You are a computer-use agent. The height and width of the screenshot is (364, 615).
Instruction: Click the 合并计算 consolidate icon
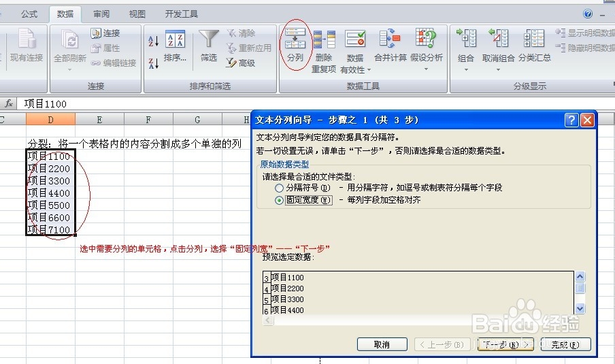click(390, 39)
